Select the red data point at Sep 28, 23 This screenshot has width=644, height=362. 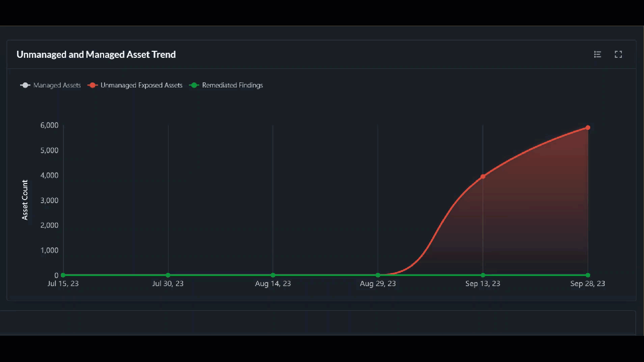click(588, 128)
